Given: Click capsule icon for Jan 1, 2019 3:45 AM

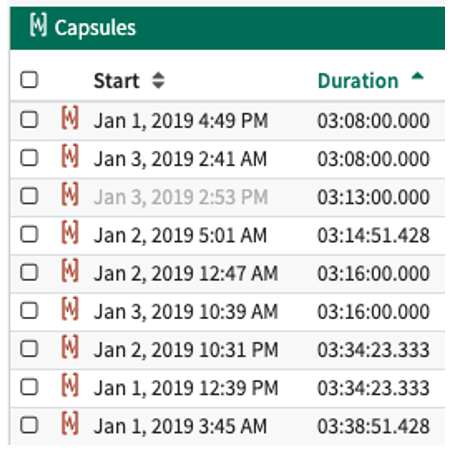Looking at the screenshot, I should [70, 423].
